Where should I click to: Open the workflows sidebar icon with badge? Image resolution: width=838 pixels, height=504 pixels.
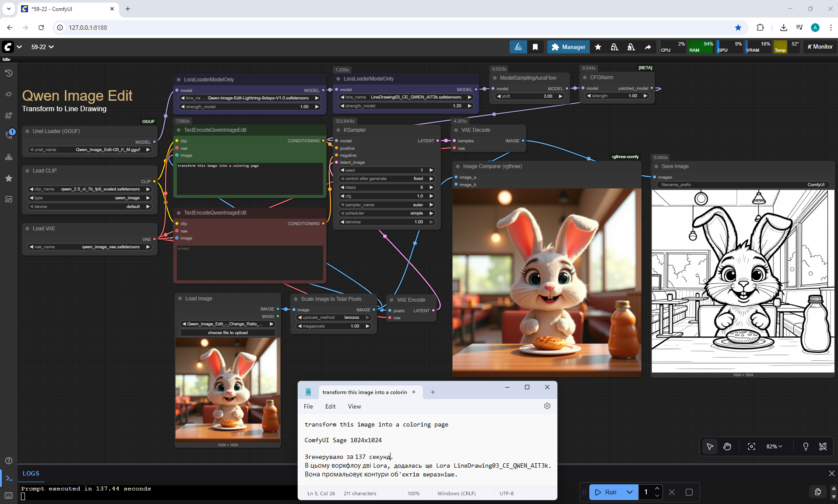coord(8,135)
